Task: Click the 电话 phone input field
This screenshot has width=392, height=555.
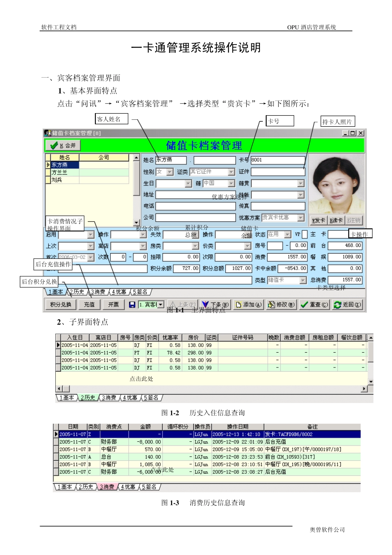Action: click(x=195, y=206)
